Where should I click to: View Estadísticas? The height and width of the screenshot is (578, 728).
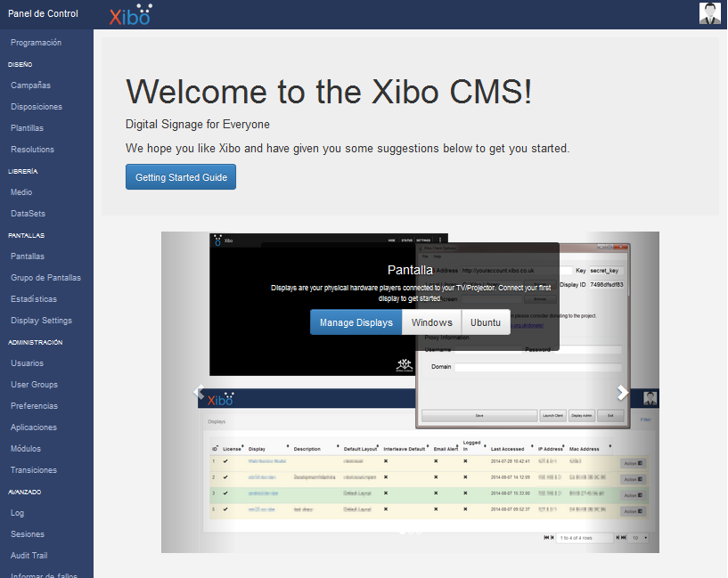tap(34, 298)
